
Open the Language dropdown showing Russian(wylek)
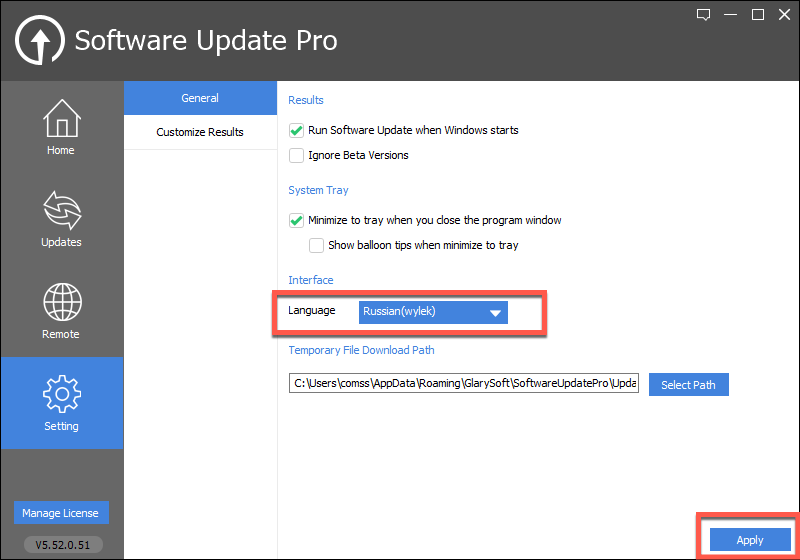click(x=433, y=312)
